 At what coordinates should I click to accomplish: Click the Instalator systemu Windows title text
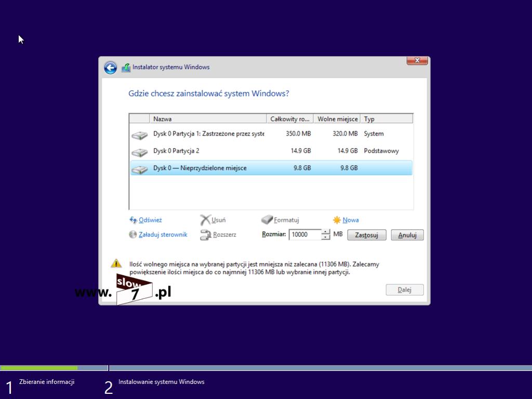pos(171,67)
